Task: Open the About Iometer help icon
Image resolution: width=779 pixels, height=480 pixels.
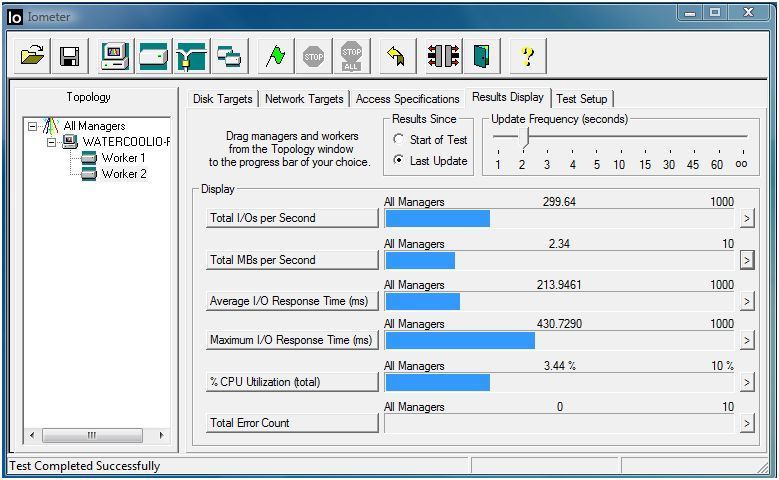Action: tap(528, 56)
